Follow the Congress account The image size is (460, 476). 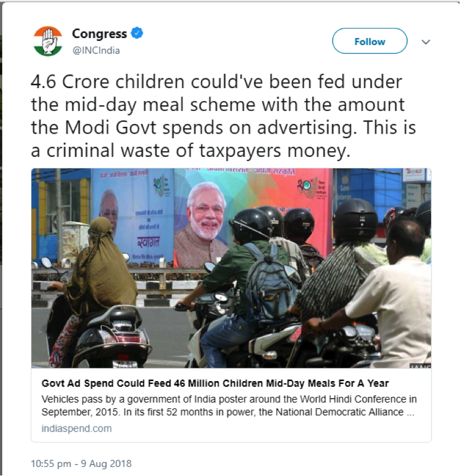(370, 41)
